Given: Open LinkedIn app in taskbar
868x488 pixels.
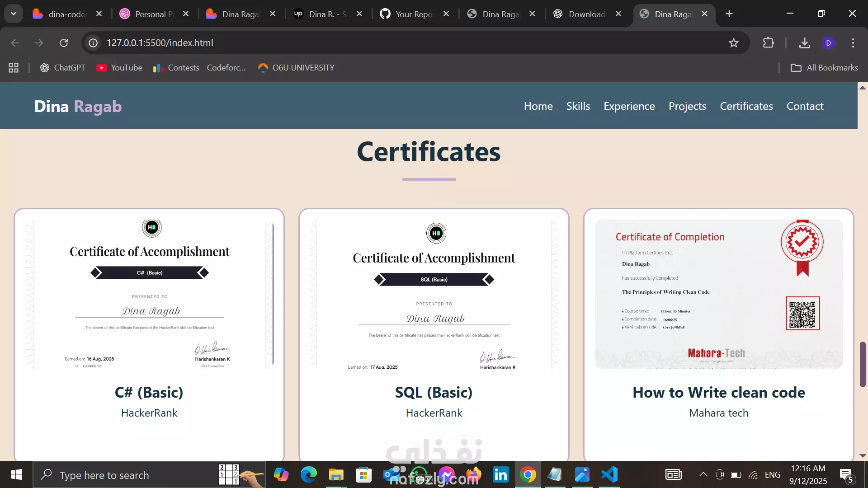Looking at the screenshot, I should [500, 475].
